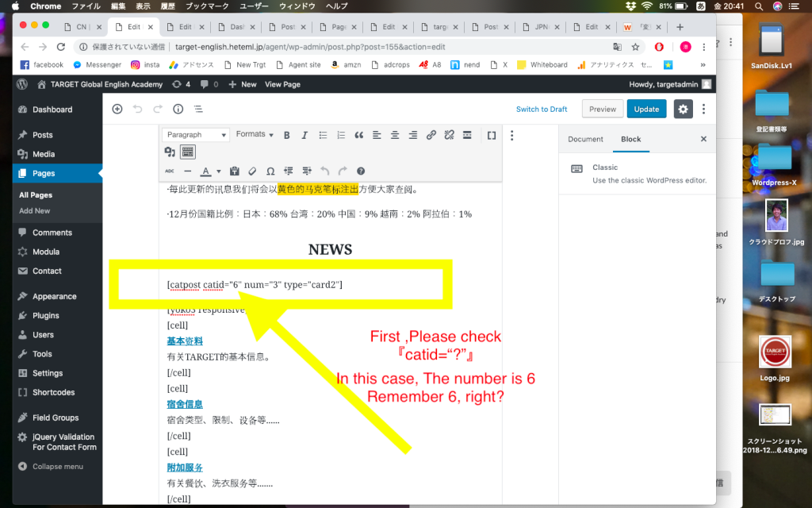Insert a blockquote
Image resolution: width=812 pixels, height=508 pixels.
pyautogui.click(x=359, y=135)
